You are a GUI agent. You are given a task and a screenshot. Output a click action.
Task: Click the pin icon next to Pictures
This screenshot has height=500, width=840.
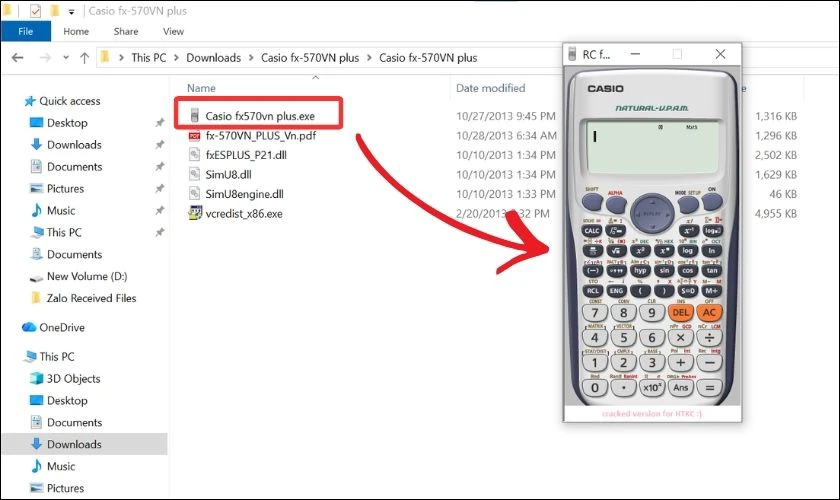[160, 189]
